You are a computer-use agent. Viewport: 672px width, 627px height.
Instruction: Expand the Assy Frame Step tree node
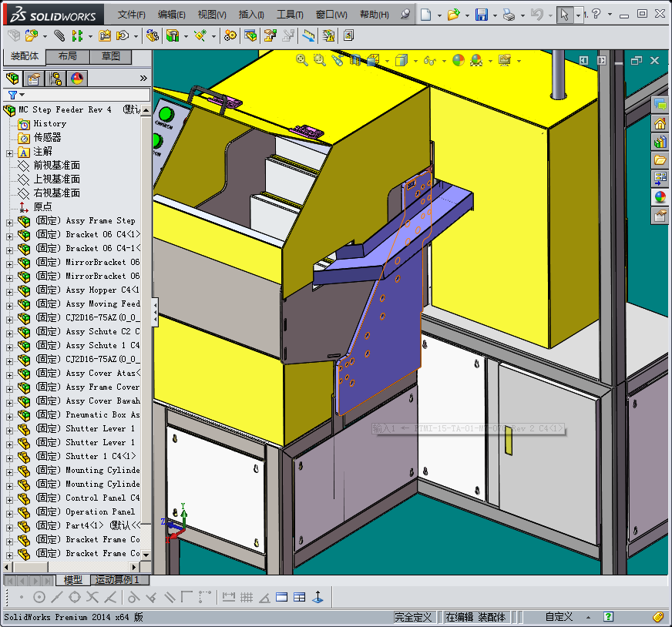point(9,223)
